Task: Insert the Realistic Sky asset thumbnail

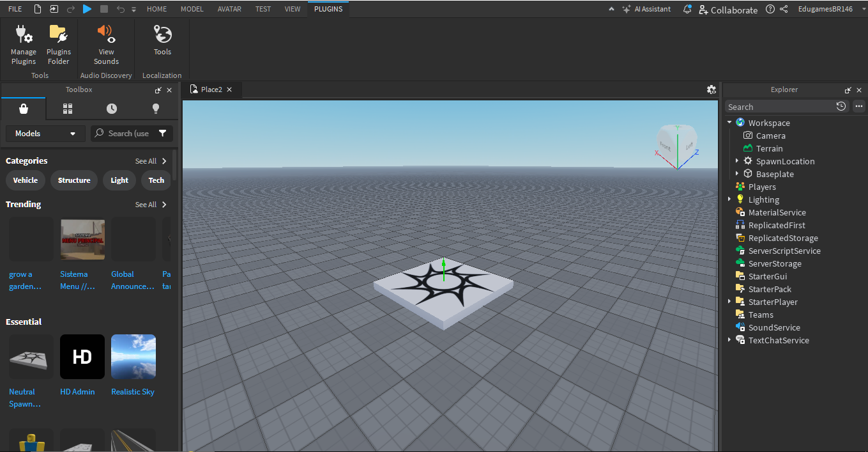Action: pyautogui.click(x=133, y=357)
